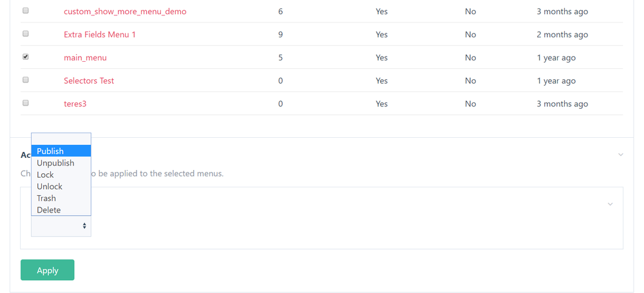Select the Selectors Test row checkbox
This screenshot has height=293, width=644.
pos(26,80)
